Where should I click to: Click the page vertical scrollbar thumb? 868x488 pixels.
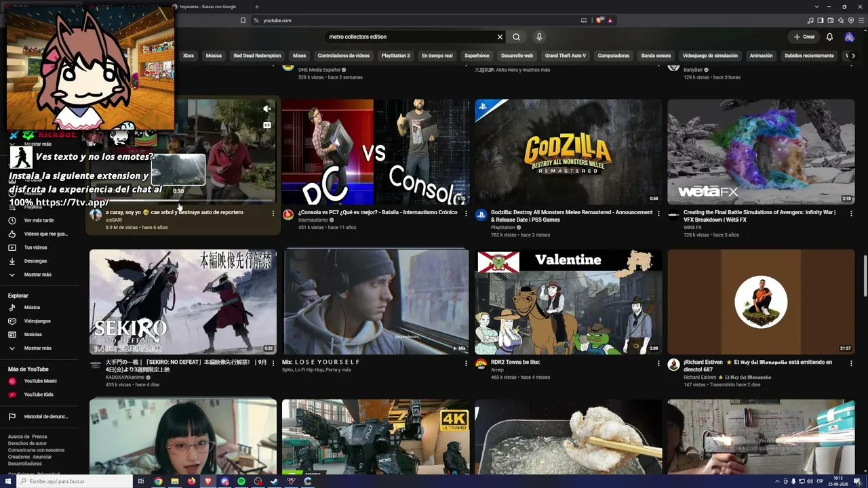[x=865, y=275]
